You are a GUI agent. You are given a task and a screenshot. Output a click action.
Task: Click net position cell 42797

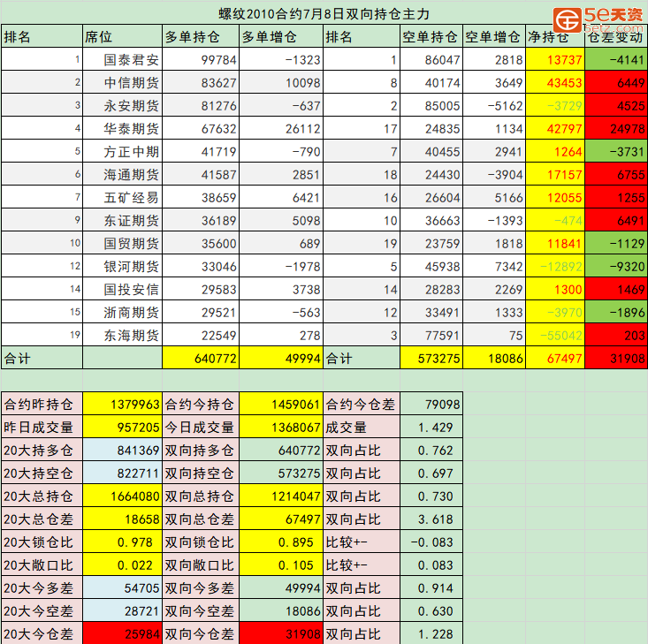click(x=555, y=129)
